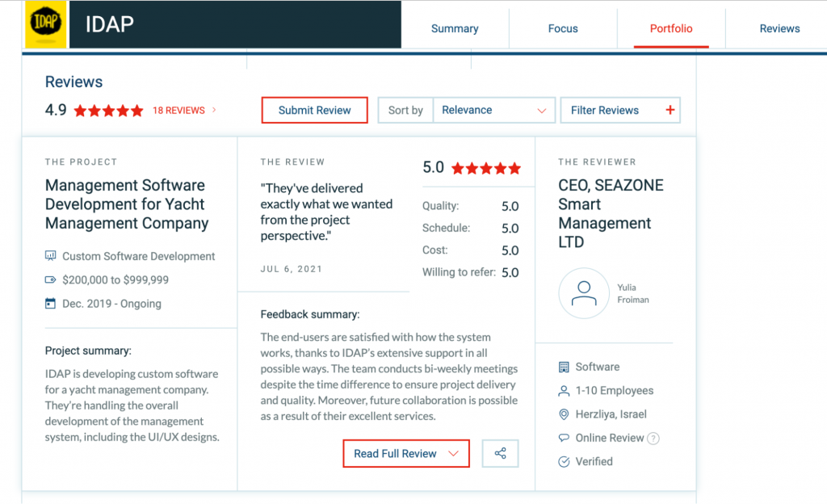This screenshot has height=504, width=827.
Task: Select the Portfolio tab
Action: 671,28
